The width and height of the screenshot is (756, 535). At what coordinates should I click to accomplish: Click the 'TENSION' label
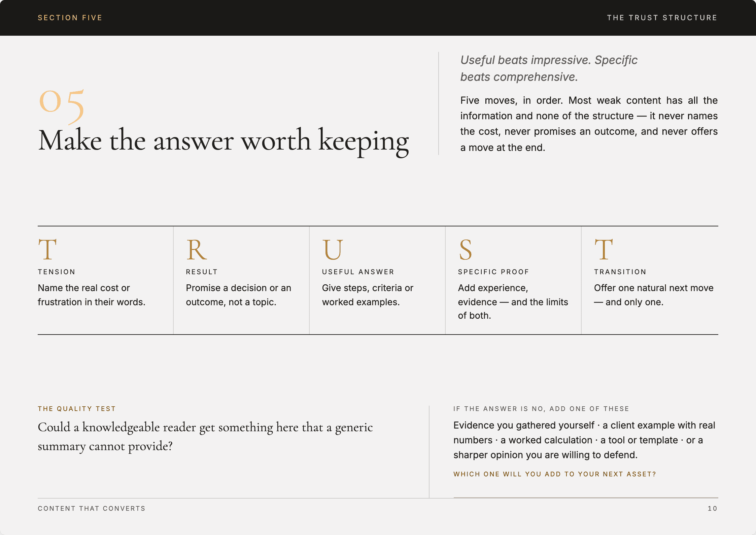[57, 272]
